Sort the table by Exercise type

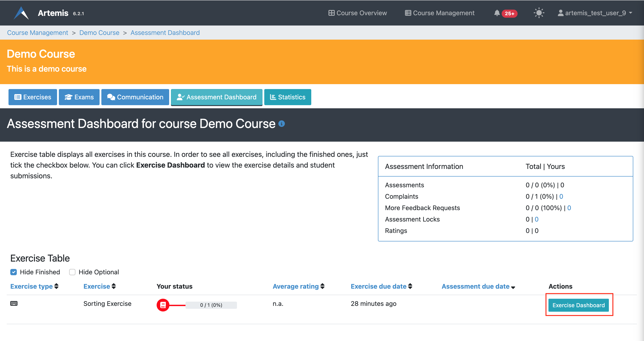pos(34,286)
